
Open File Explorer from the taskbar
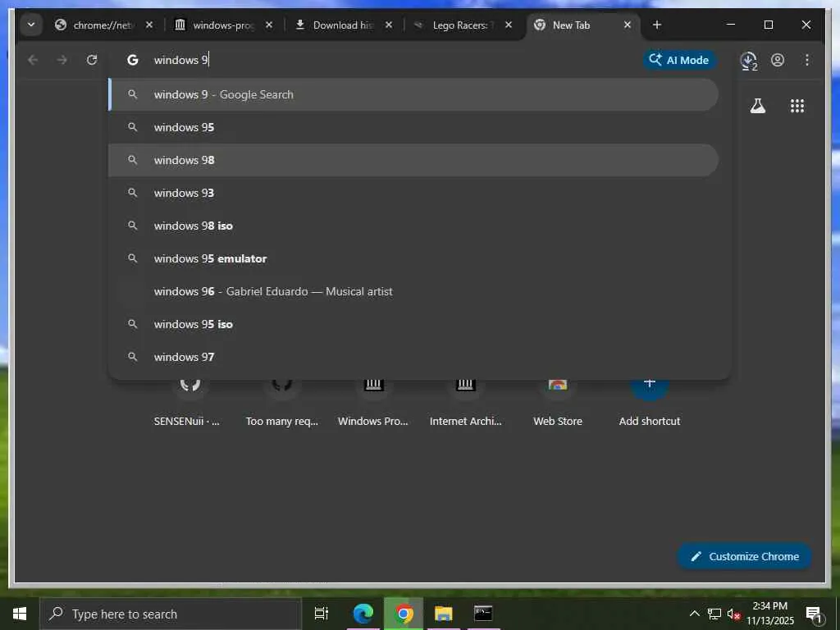(x=444, y=614)
